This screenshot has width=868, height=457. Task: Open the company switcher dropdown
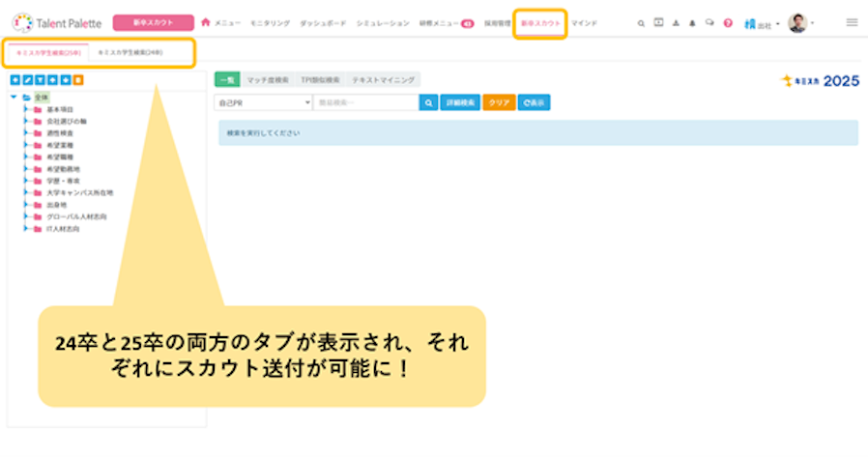coord(763,24)
